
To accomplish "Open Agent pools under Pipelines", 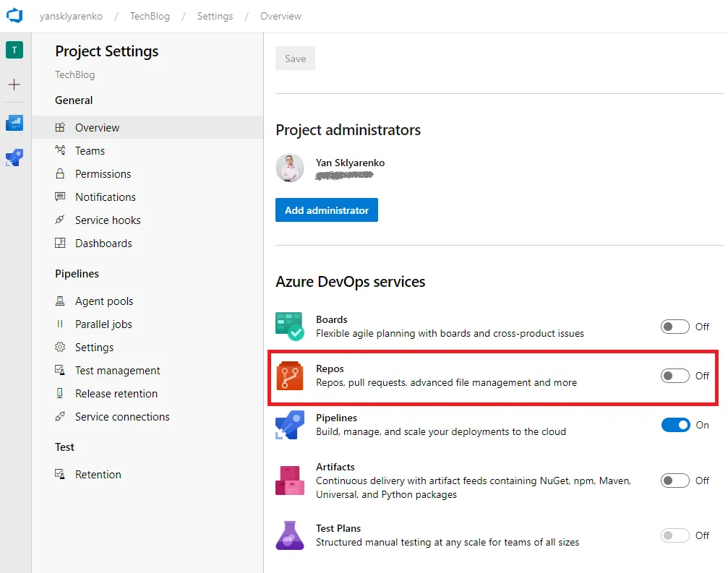I will [104, 301].
